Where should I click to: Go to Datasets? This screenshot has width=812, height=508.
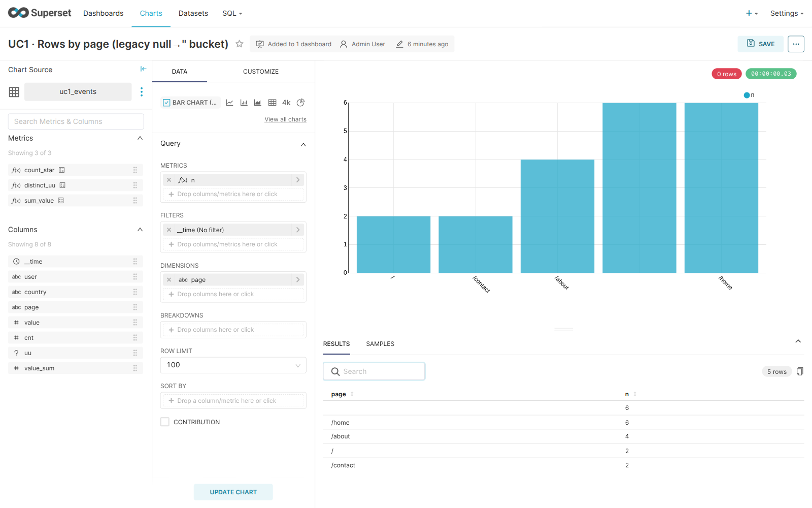click(x=193, y=13)
